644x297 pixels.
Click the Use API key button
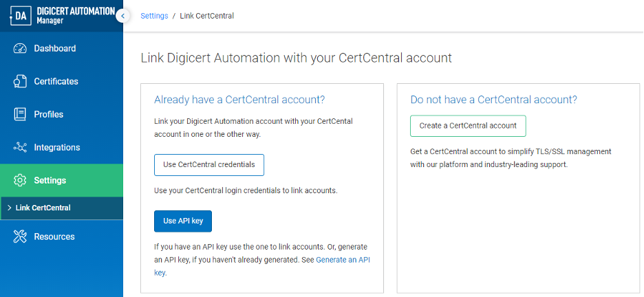[183, 221]
